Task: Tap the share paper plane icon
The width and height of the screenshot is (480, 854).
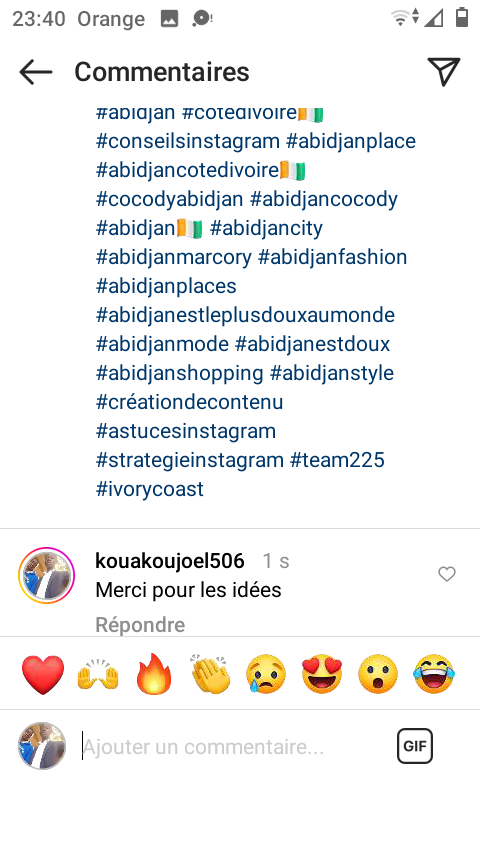Action: [444, 71]
